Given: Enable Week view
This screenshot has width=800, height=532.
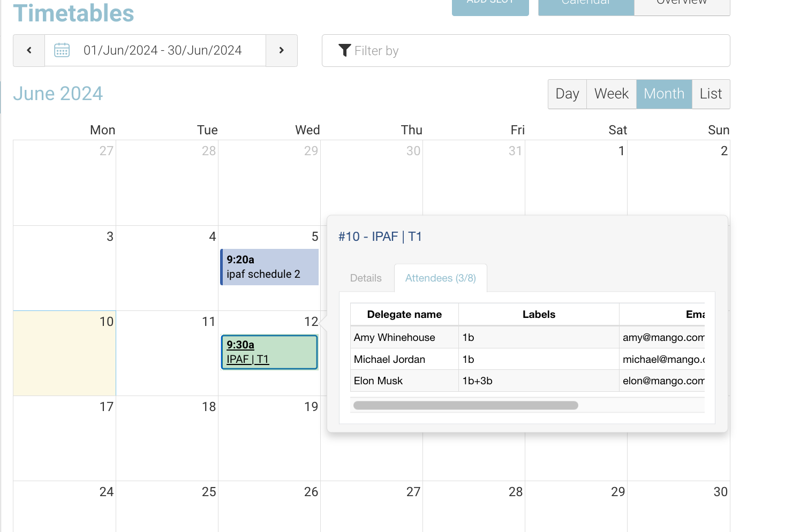Looking at the screenshot, I should tap(611, 94).
